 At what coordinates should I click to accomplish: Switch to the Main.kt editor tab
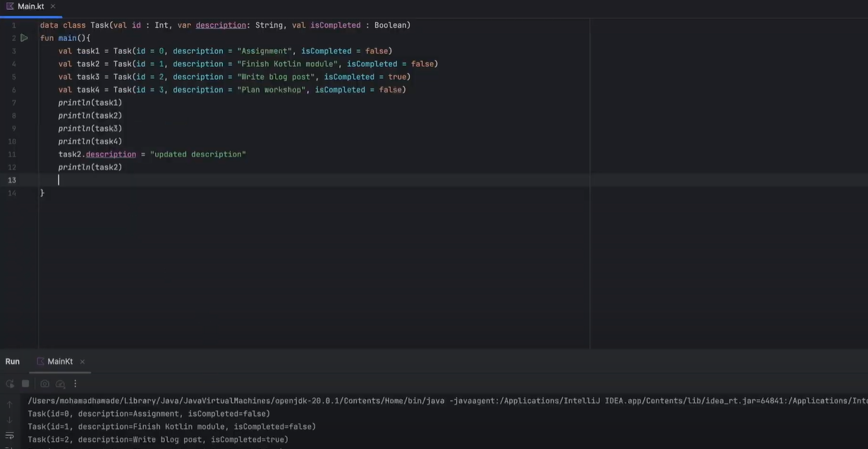[x=30, y=6]
